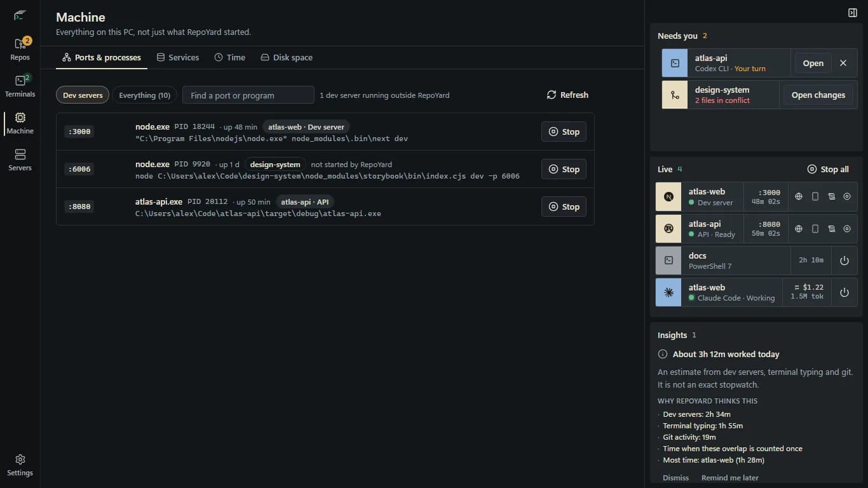Open the Disk space tab
868x488 pixels.
(287, 58)
